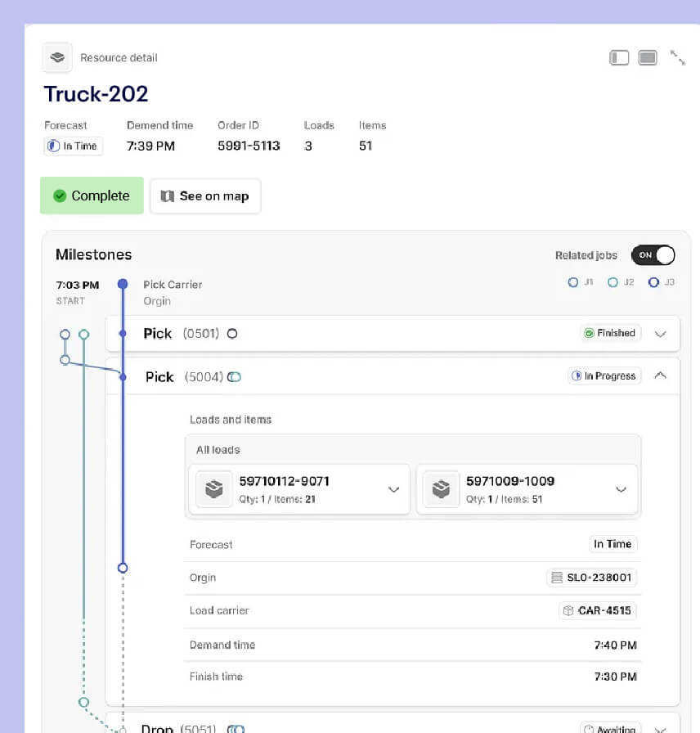The width and height of the screenshot is (700, 733).
Task: Click the See on map button
Action: pos(205,196)
